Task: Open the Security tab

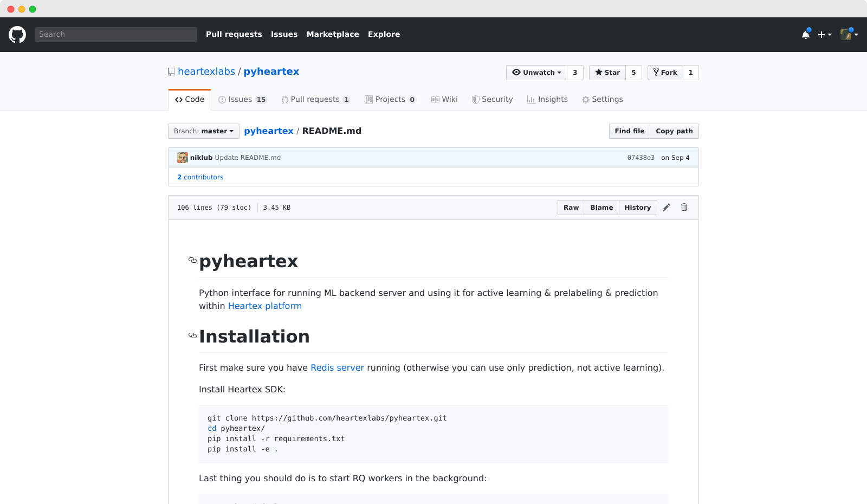Action: pos(492,100)
